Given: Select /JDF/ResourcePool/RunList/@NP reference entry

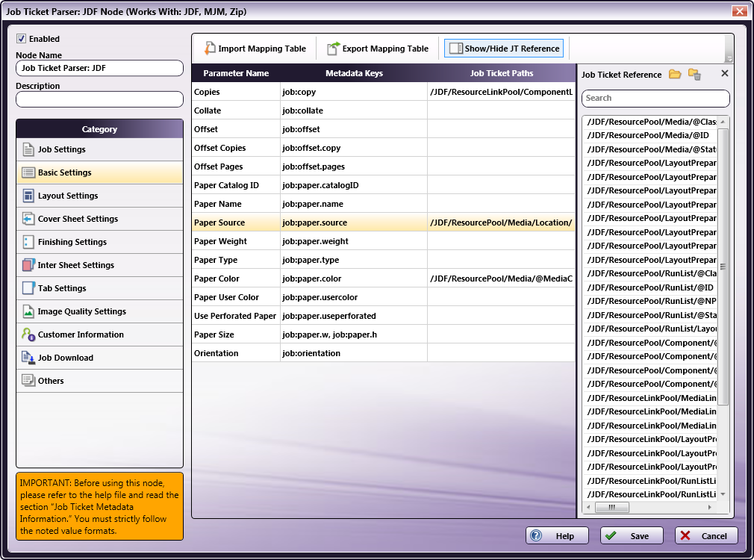Looking at the screenshot, I should [x=649, y=301].
